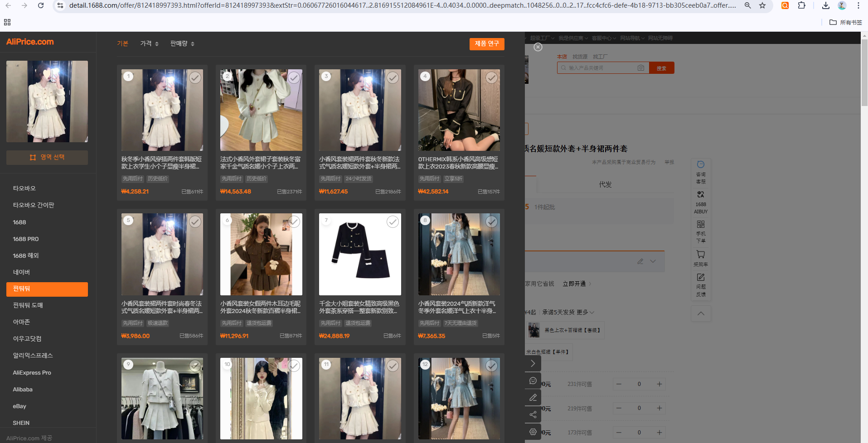
Task: Click site info icon beside URL
Action: pyautogui.click(x=60, y=5)
